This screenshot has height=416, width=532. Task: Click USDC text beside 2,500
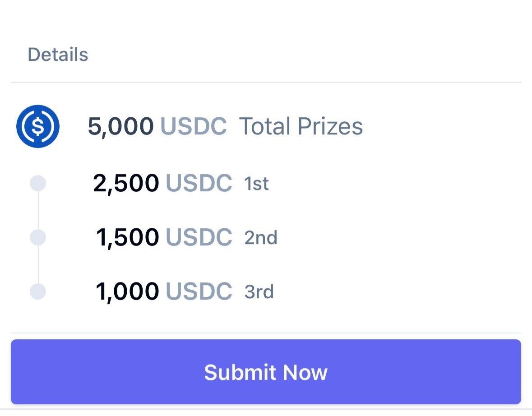pos(199,184)
